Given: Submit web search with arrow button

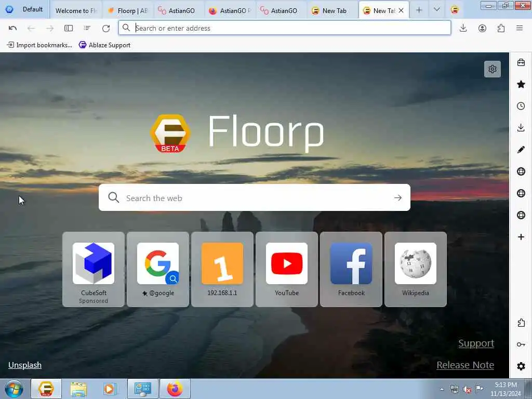Looking at the screenshot, I should click(398, 198).
